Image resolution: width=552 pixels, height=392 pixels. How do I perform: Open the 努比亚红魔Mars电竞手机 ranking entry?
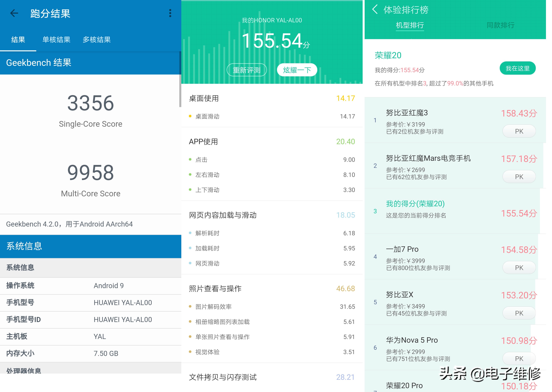click(455, 165)
